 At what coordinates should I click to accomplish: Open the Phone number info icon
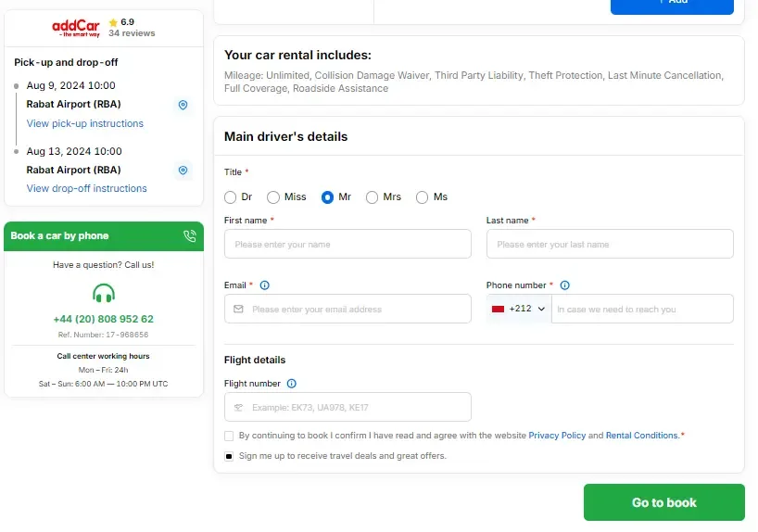[x=564, y=285]
